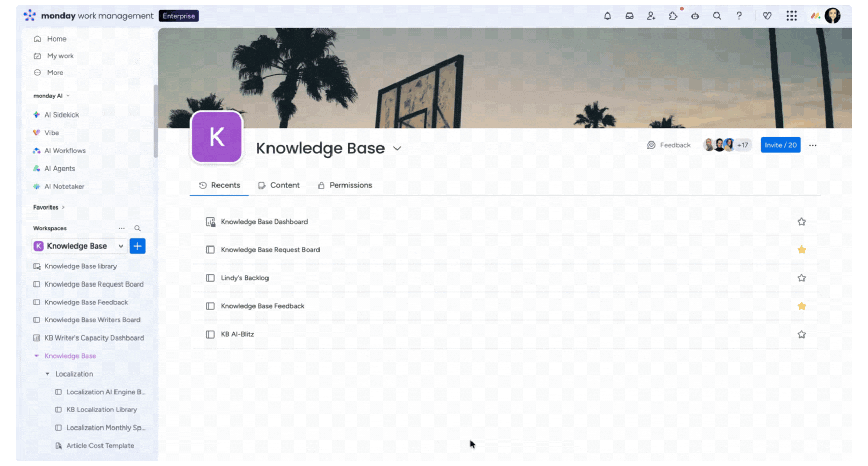Star the Knowledge Base Dashboard item

pos(801,222)
